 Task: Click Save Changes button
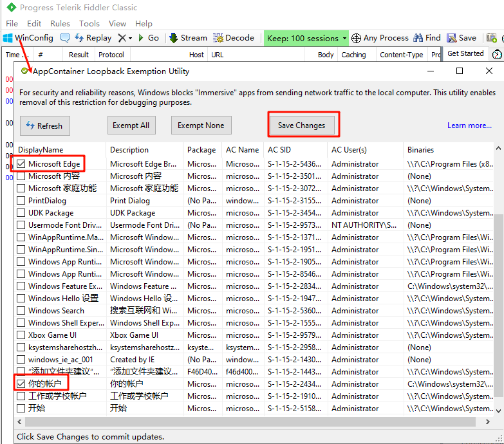(x=301, y=125)
